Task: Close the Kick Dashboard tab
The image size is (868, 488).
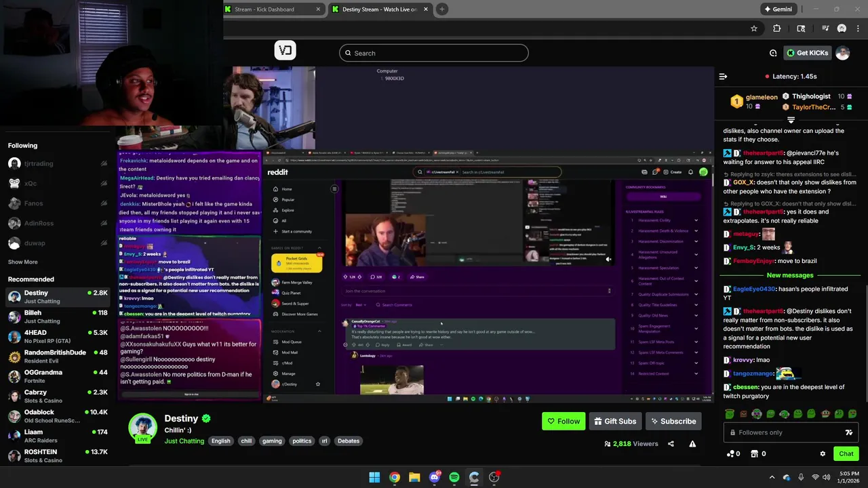Action: click(x=319, y=9)
